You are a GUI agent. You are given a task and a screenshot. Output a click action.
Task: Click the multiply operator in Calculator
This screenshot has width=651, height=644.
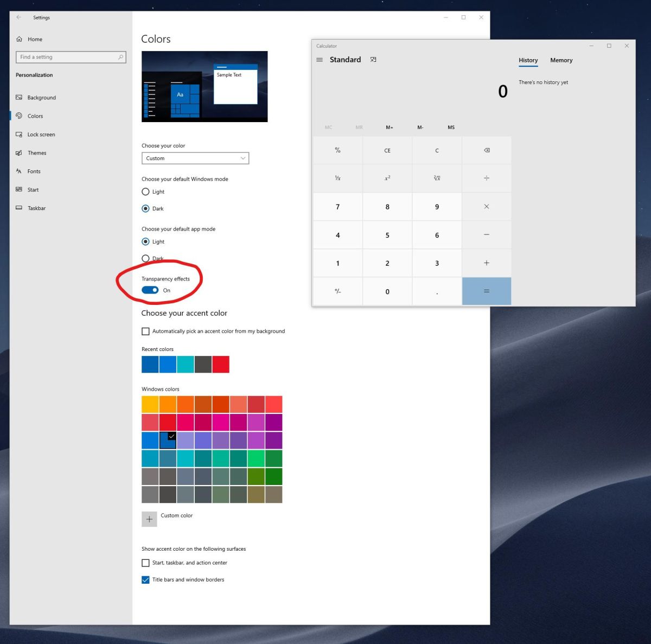click(487, 207)
